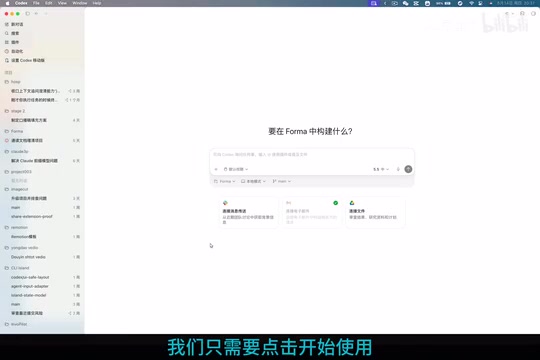Open the share-extension-proof thread

pyautogui.click(x=43, y=217)
